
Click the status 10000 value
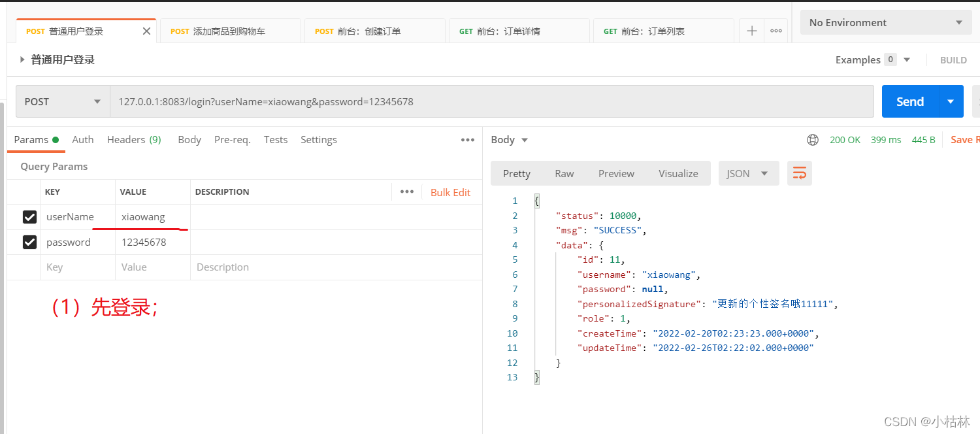coord(623,216)
